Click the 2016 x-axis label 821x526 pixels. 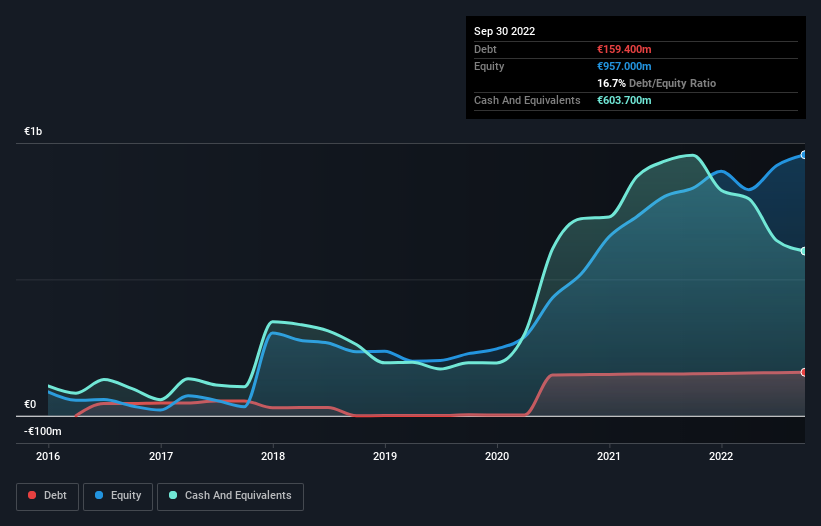click(x=48, y=456)
